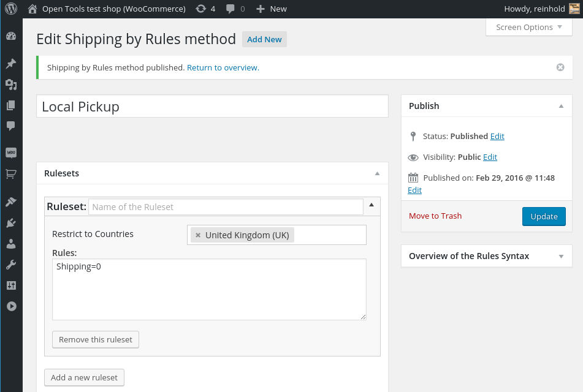
Task: Open the Media library sidebar icon
Action: click(10, 85)
